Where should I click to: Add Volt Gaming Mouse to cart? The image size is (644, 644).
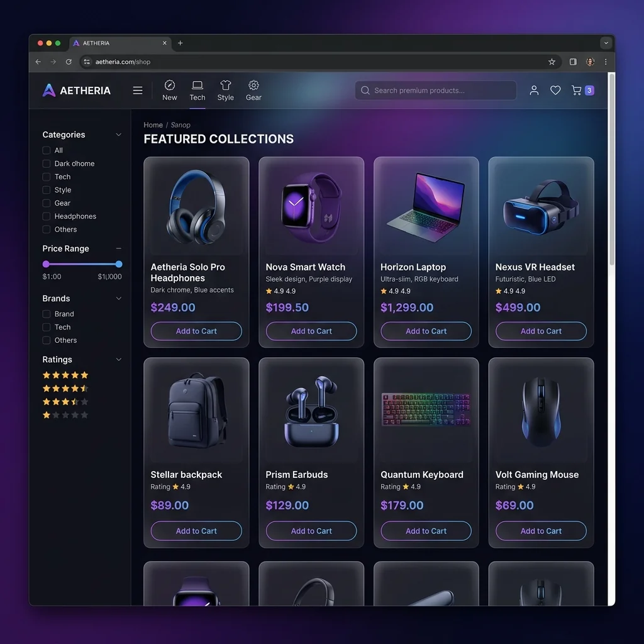pyautogui.click(x=541, y=531)
